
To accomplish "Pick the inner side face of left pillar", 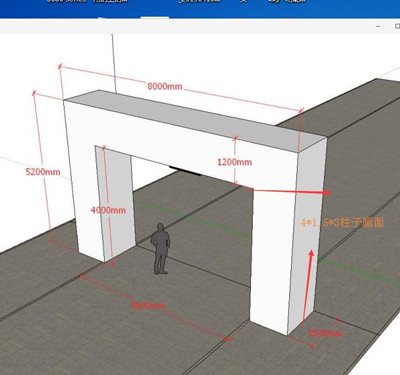I will coord(115,204).
